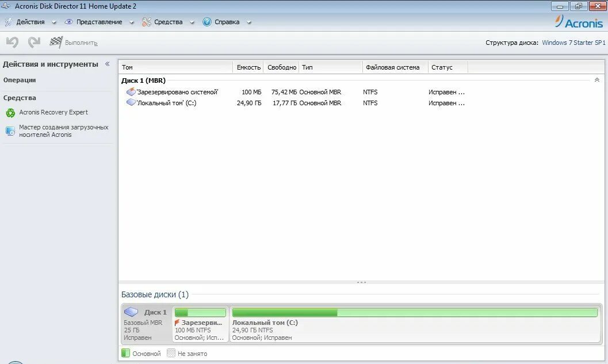Click the tools icon next to Средства

click(146, 22)
